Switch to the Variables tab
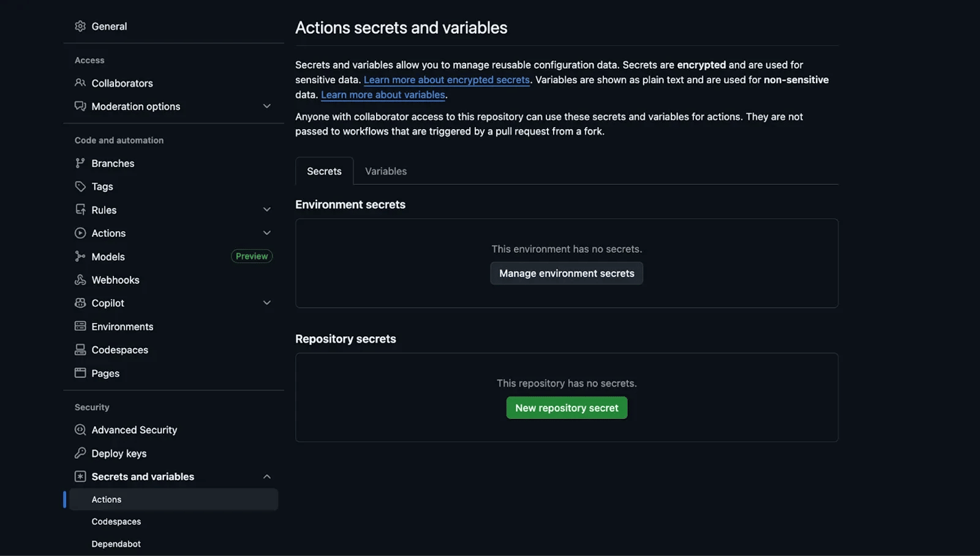The width and height of the screenshot is (980, 556). click(385, 171)
